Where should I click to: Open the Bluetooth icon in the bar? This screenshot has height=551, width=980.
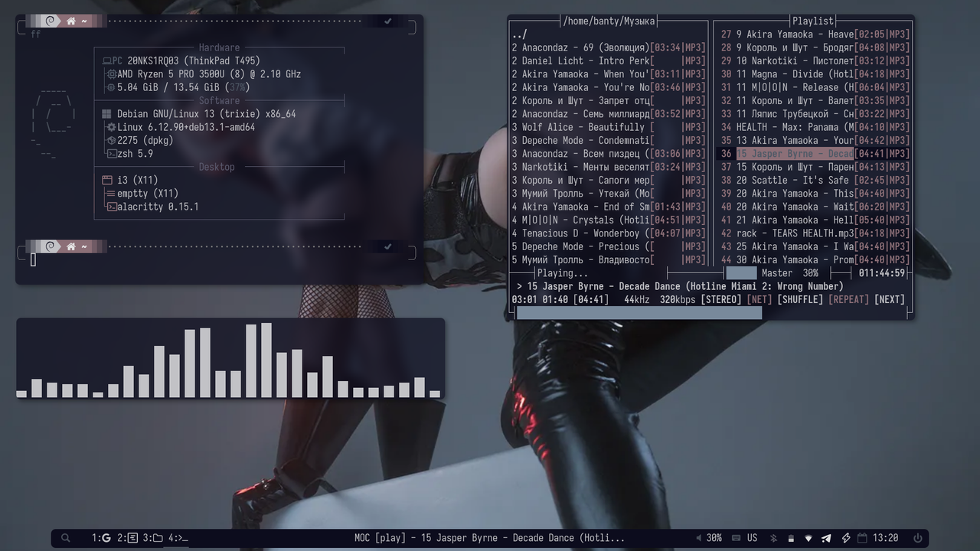pyautogui.click(x=773, y=538)
